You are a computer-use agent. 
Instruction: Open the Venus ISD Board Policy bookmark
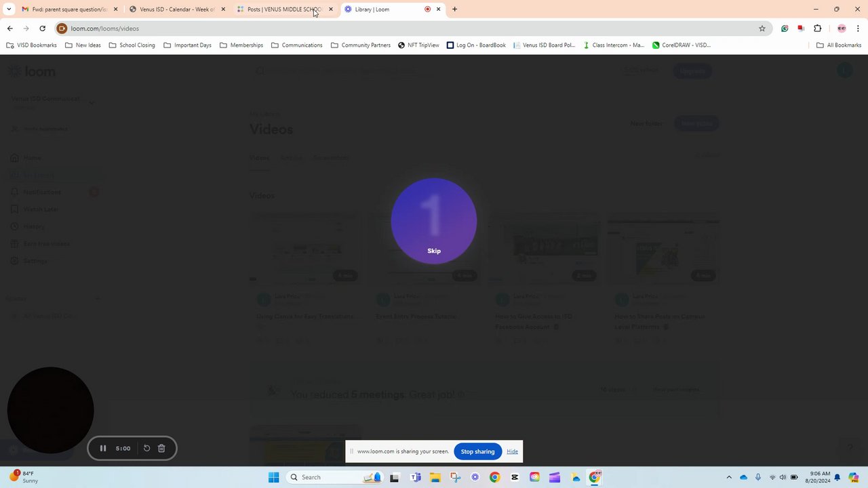pos(544,45)
